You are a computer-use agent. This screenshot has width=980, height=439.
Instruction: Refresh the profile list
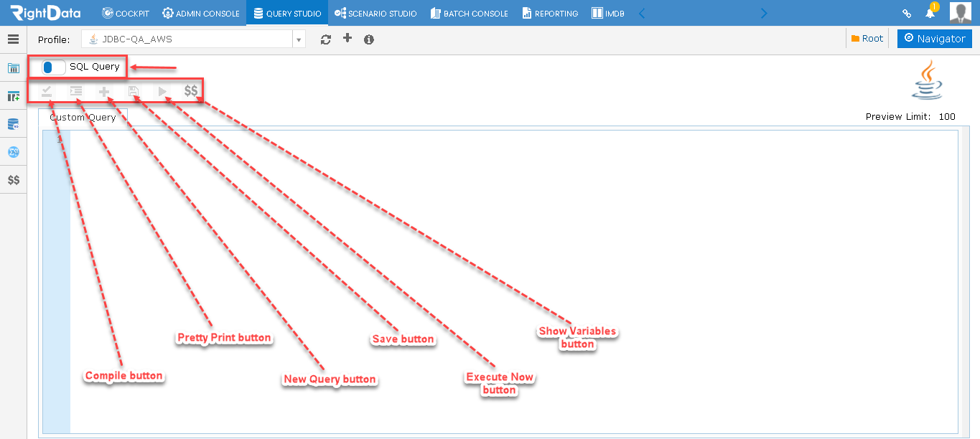click(x=326, y=39)
